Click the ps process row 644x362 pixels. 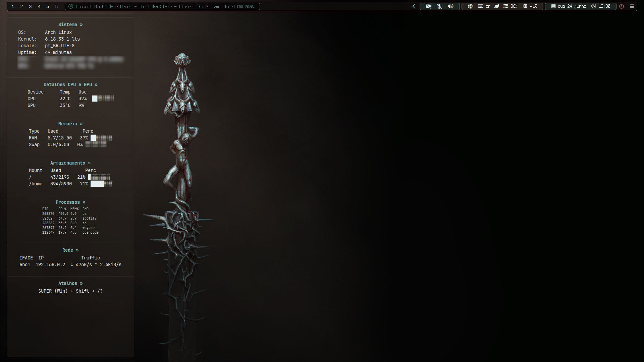(x=64, y=214)
